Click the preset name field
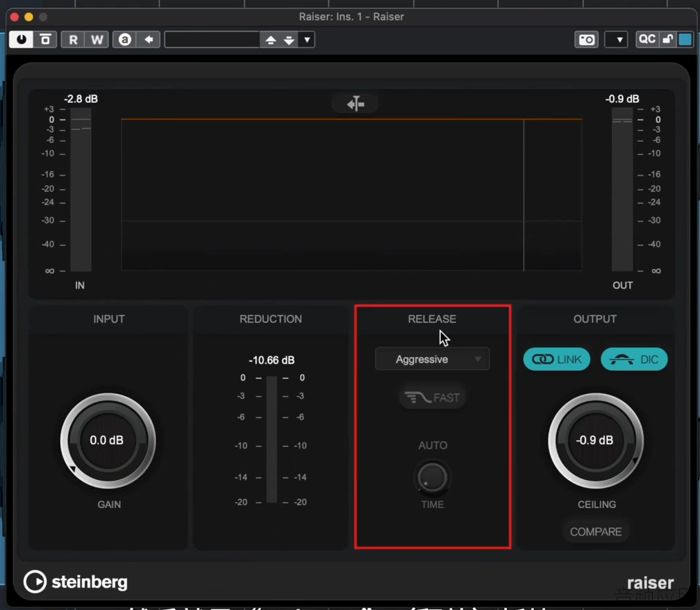The height and width of the screenshot is (610, 700). point(212,40)
